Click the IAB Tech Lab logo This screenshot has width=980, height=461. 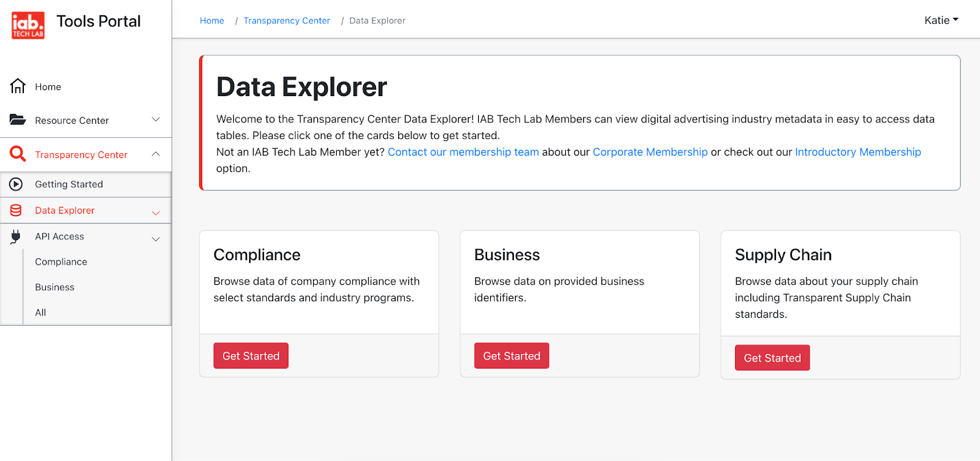tap(28, 25)
